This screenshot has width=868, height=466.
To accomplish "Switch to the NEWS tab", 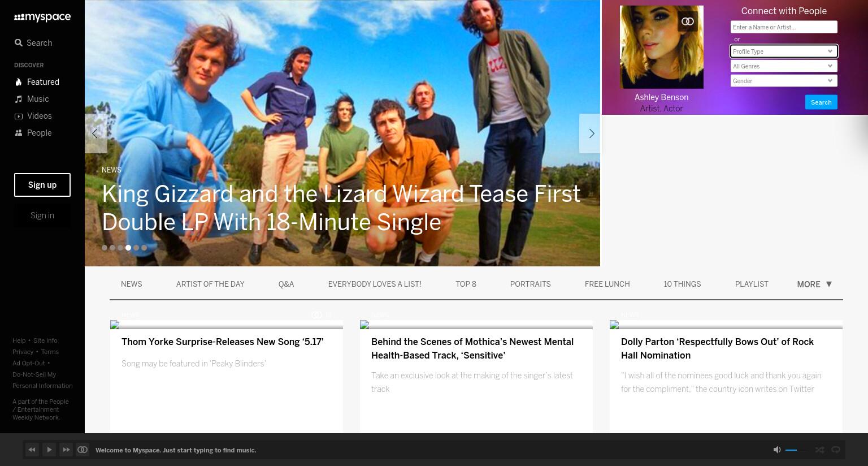I will (132, 284).
